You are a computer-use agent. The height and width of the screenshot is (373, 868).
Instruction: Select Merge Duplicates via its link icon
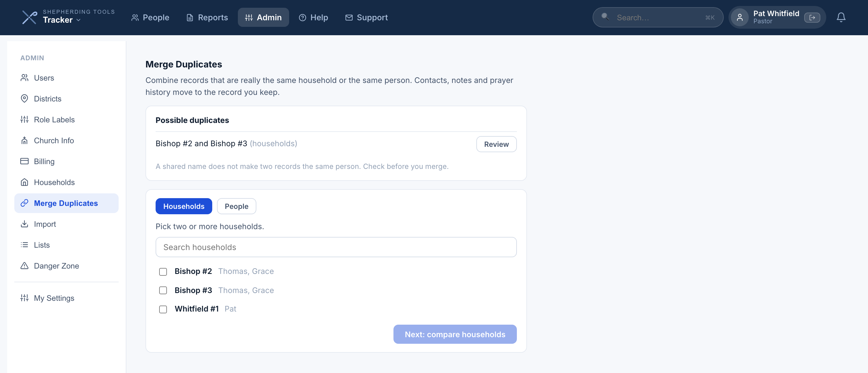[x=24, y=204]
